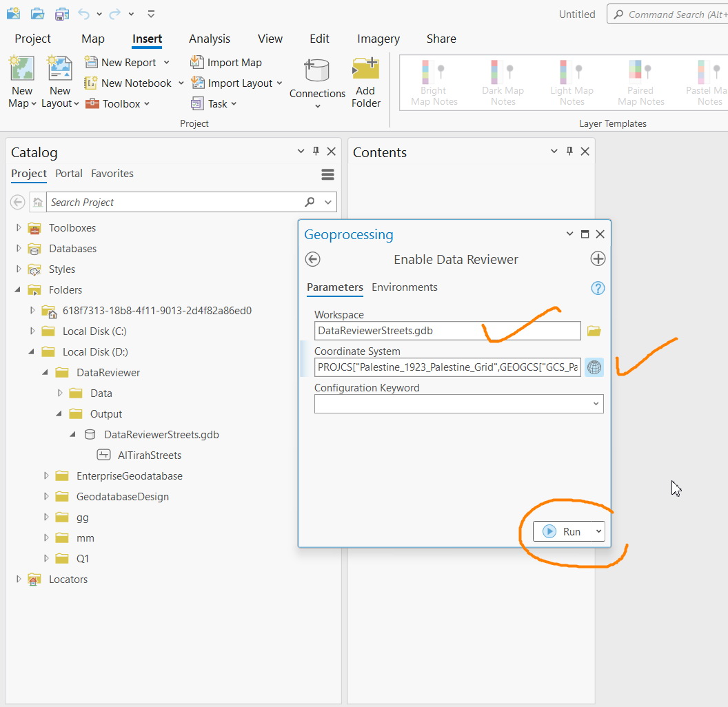Select the Bright Map Notes layer template
The width and height of the screenshot is (728, 707).
click(x=434, y=81)
